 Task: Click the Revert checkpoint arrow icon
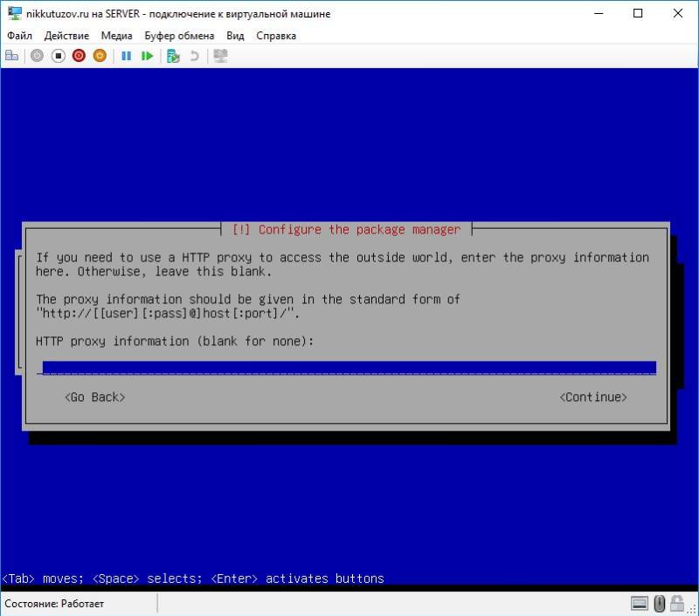(x=192, y=55)
